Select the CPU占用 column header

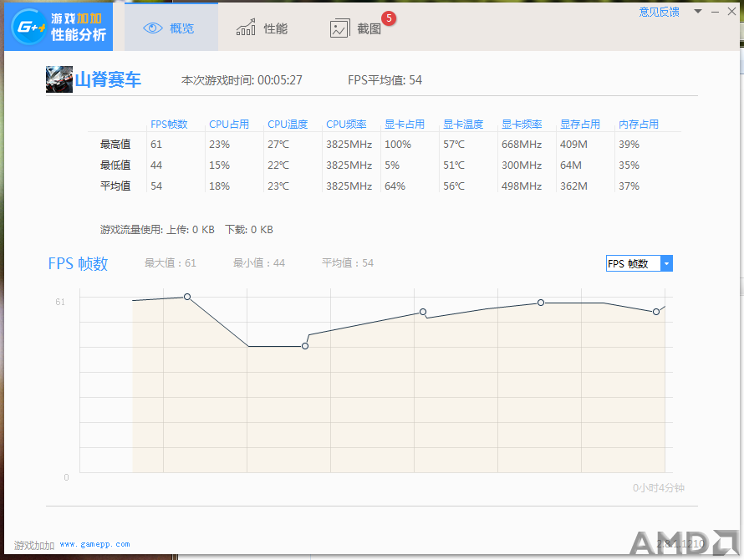click(229, 125)
